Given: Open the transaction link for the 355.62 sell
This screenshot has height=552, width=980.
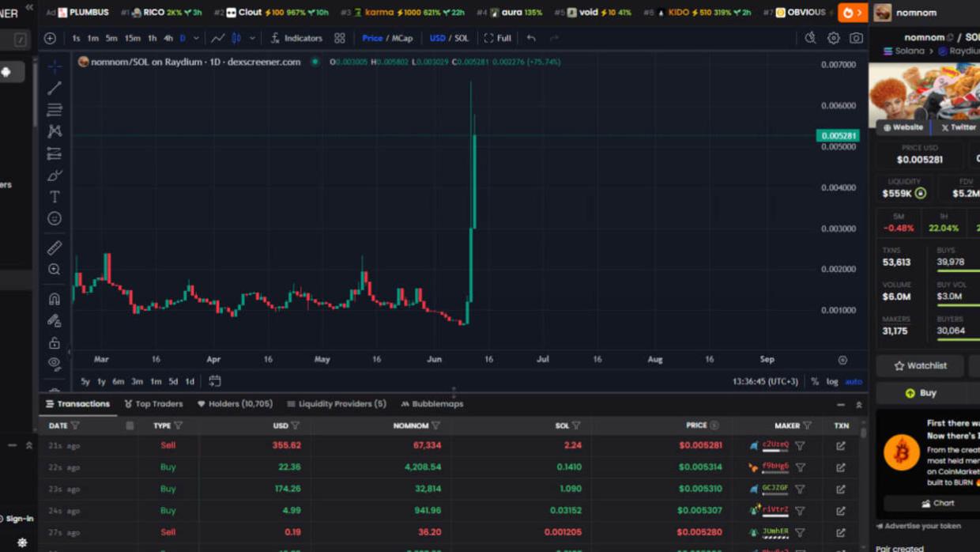Looking at the screenshot, I should (840, 446).
